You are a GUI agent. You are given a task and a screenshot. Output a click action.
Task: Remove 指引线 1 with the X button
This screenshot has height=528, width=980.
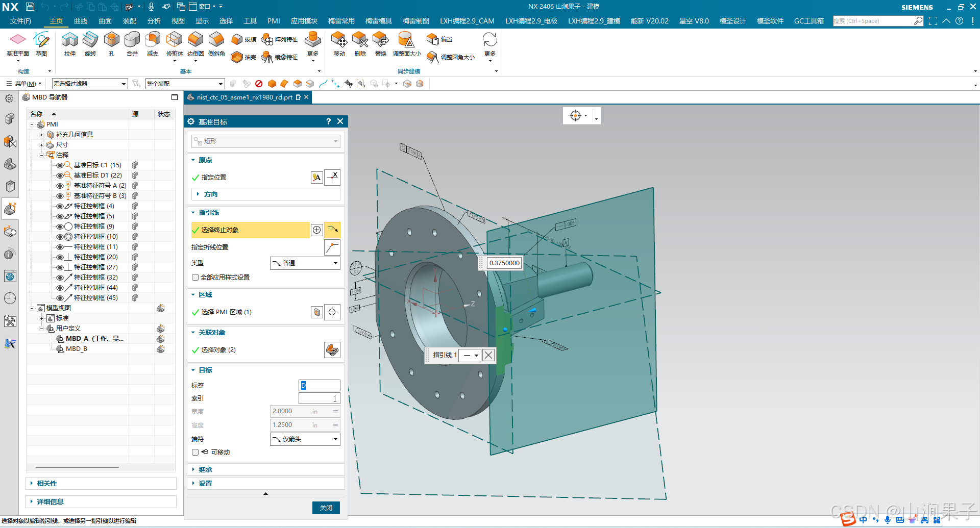click(488, 355)
